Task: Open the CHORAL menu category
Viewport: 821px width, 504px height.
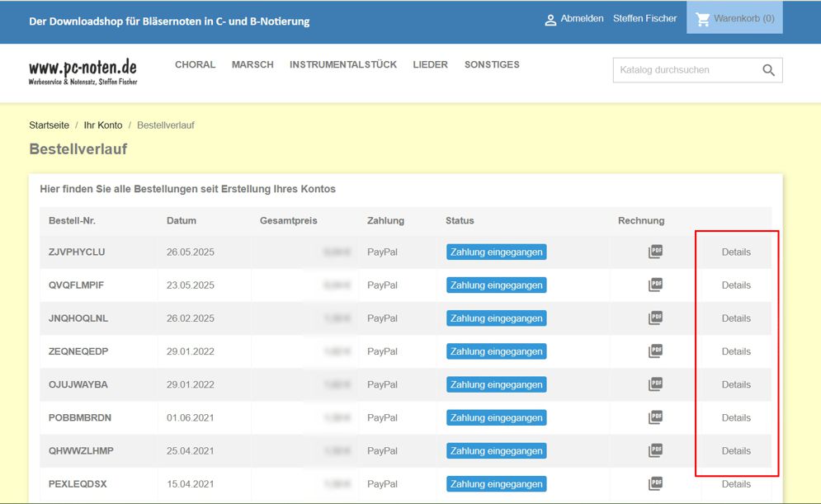Action: [x=195, y=64]
